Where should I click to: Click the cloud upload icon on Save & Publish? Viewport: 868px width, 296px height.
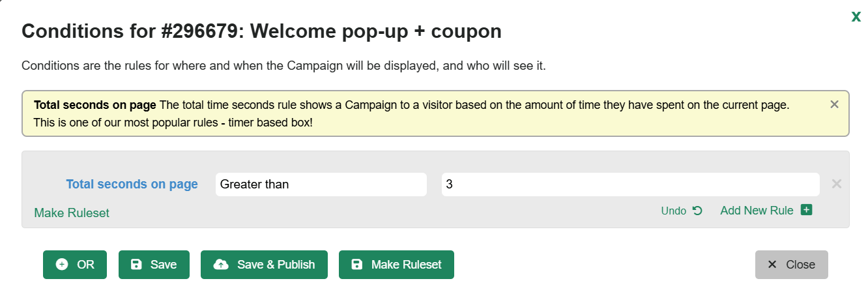click(x=221, y=265)
